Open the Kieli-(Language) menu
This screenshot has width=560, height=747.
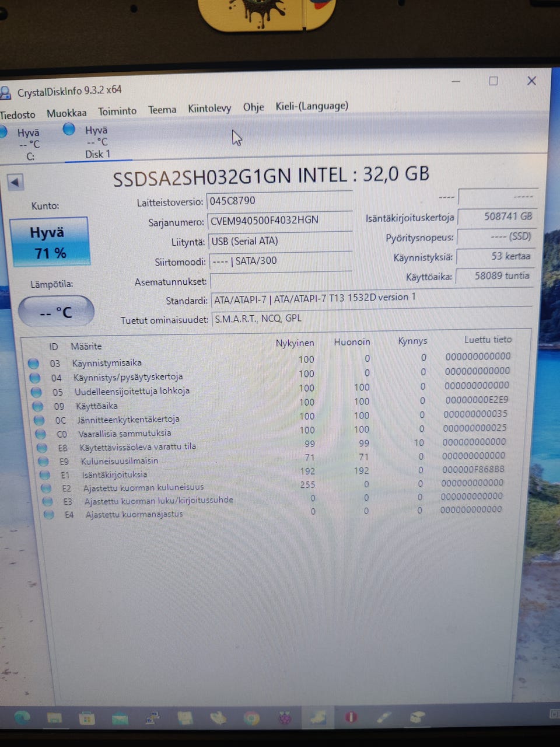pos(312,106)
